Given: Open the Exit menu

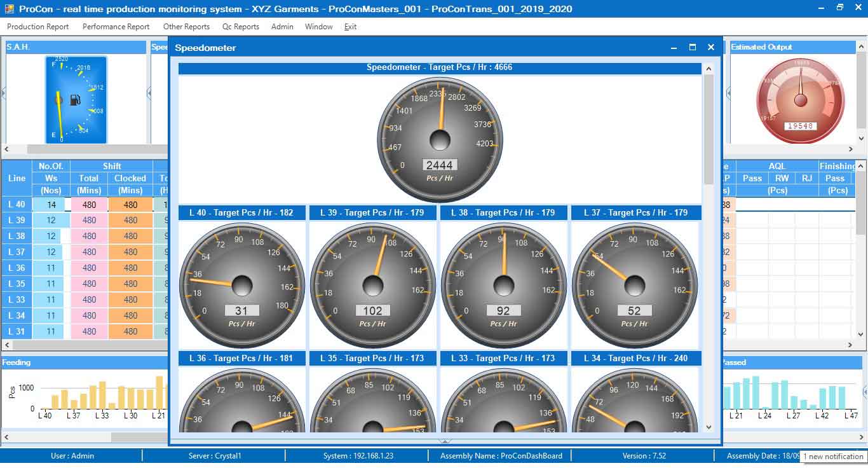Looking at the screenshot, I should pos(350,27).
